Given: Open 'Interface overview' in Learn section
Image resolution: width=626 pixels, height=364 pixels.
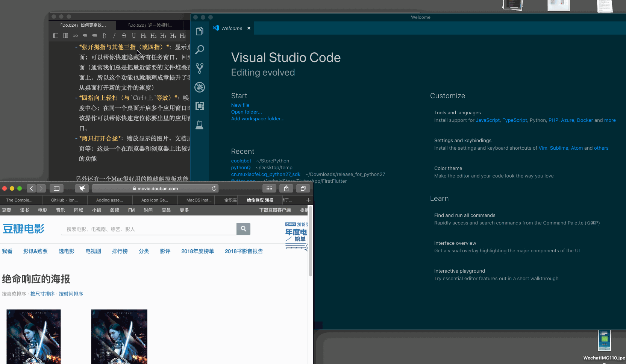Looking at the screenshot, I should pos(507,247).
